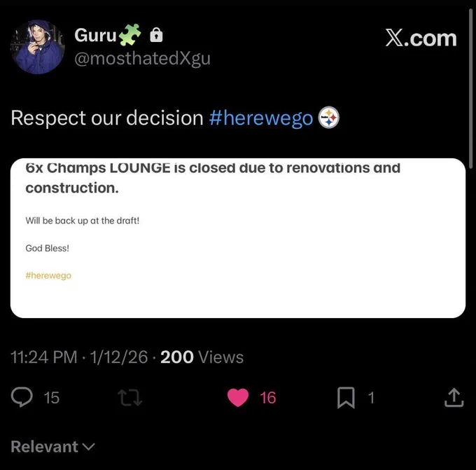The width and height of the screenshot is (476, 470).
Task: Click the vertical scrollbar on right edge
Action: (470, 88)
